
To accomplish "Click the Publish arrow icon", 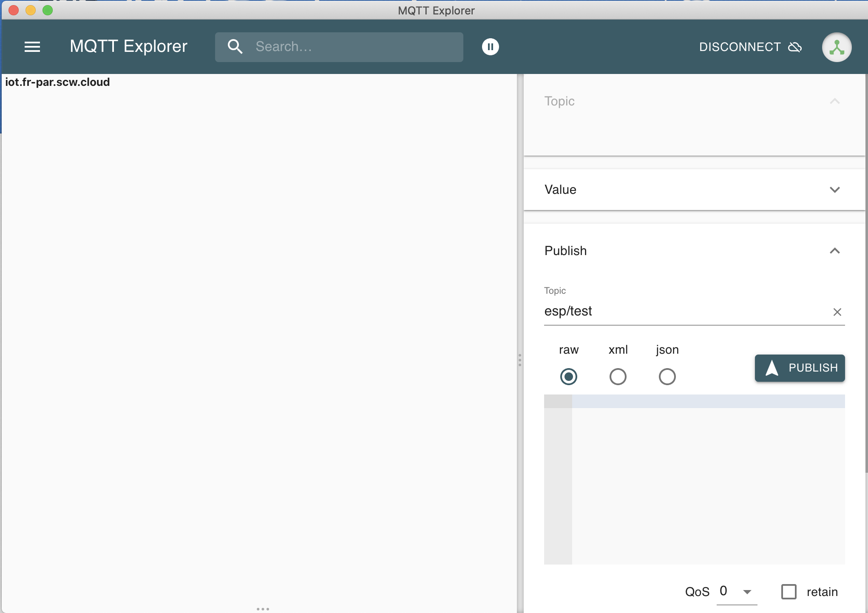I will coord(772,368).
